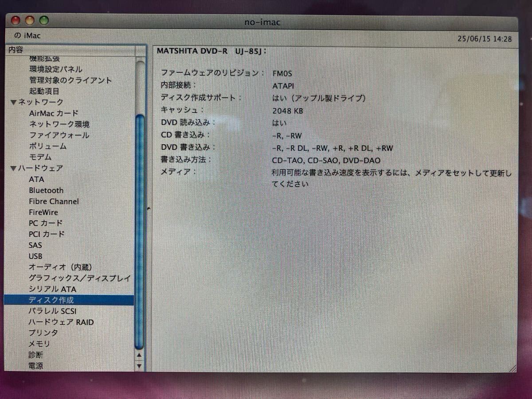
Task: Select USB in the hardware list
Action: point(35,256)
